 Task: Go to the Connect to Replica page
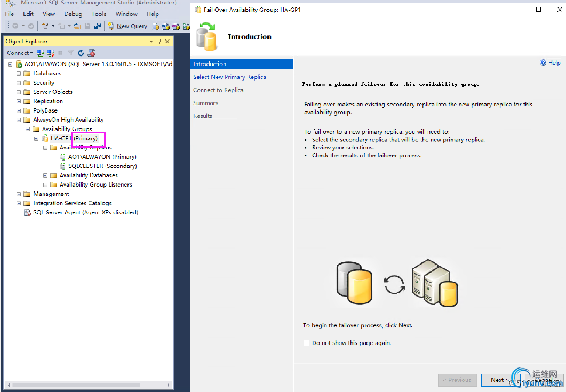[x=218, y=90]
